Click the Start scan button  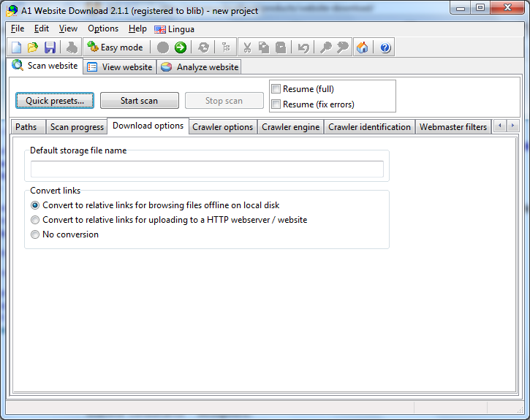point(139,101)
